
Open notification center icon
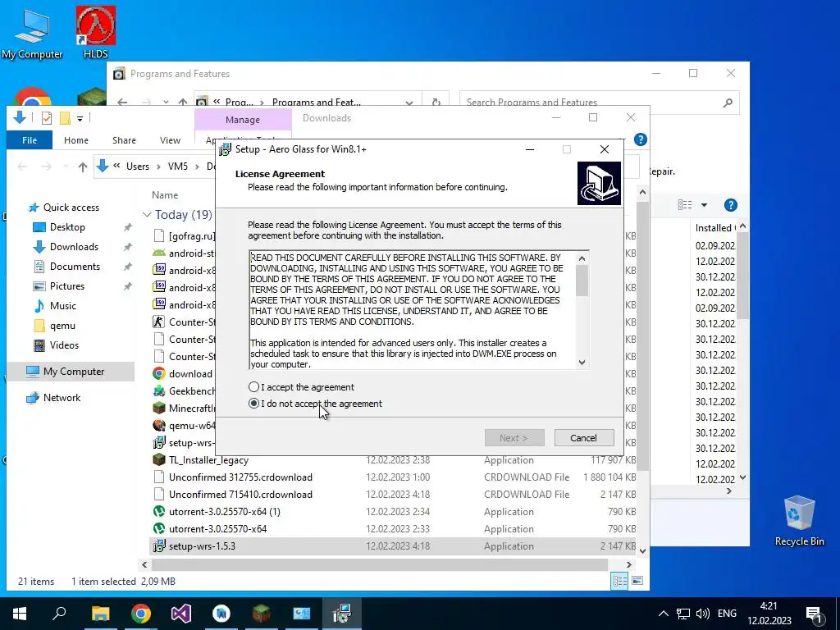click(815, 614)
